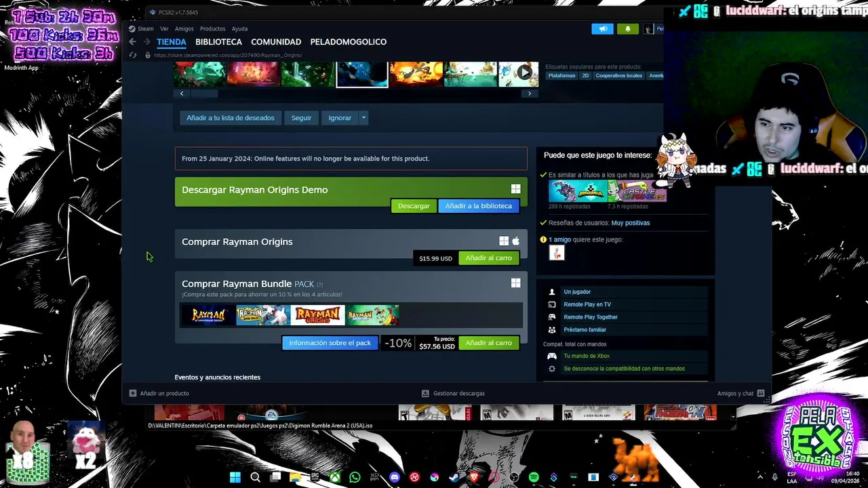Click 'Añadir un producto' at bottom left
Screen dimensions: 868x488
[x=159, y=393]
